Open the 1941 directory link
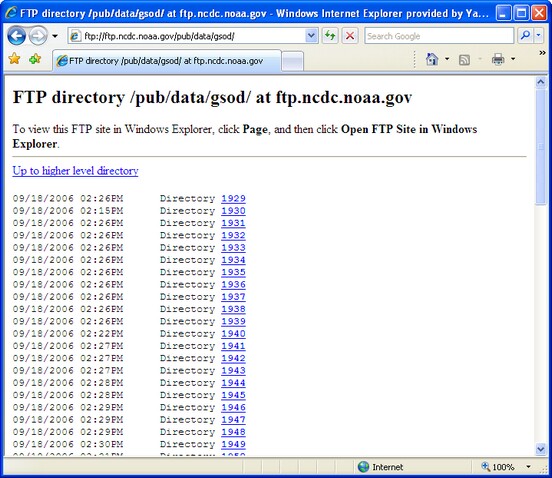The height and width of the screenshot is (478, 552). click(233, 346)
